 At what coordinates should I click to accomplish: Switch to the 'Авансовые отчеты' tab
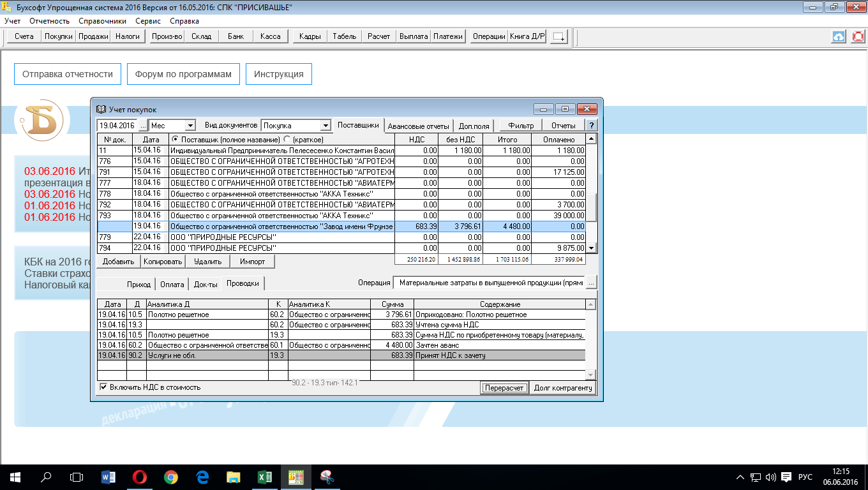point(419,126)
